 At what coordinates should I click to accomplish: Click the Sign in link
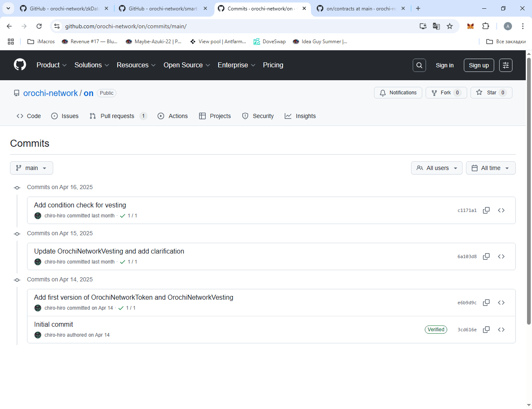445,65
